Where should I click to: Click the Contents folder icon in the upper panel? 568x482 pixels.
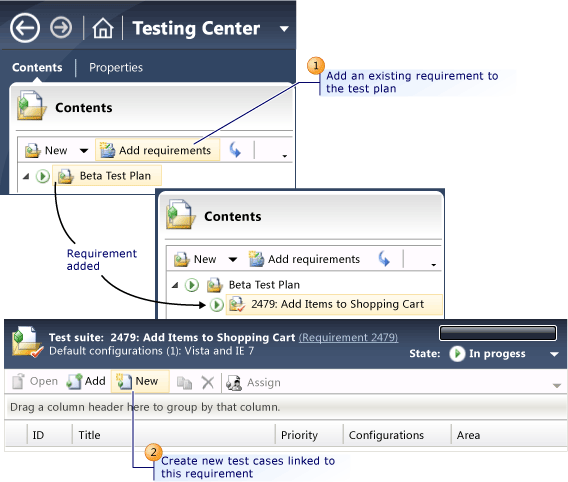point(32,105)
